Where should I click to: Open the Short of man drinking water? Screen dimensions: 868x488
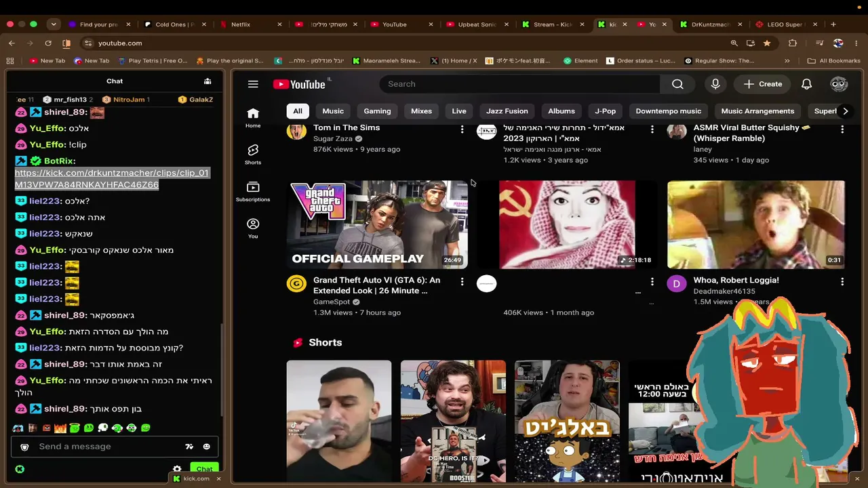click(x=339, y=422)
